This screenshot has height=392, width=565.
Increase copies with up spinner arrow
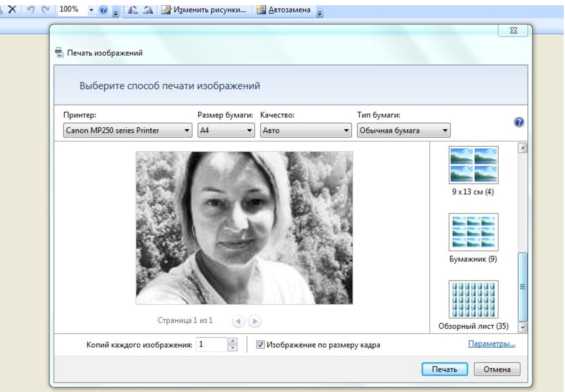click(233, 341)
